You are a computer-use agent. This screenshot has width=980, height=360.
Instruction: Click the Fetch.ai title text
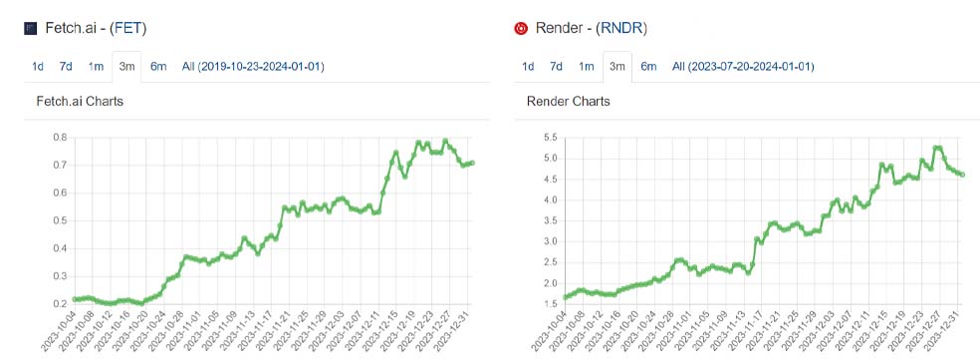(71, 28)
